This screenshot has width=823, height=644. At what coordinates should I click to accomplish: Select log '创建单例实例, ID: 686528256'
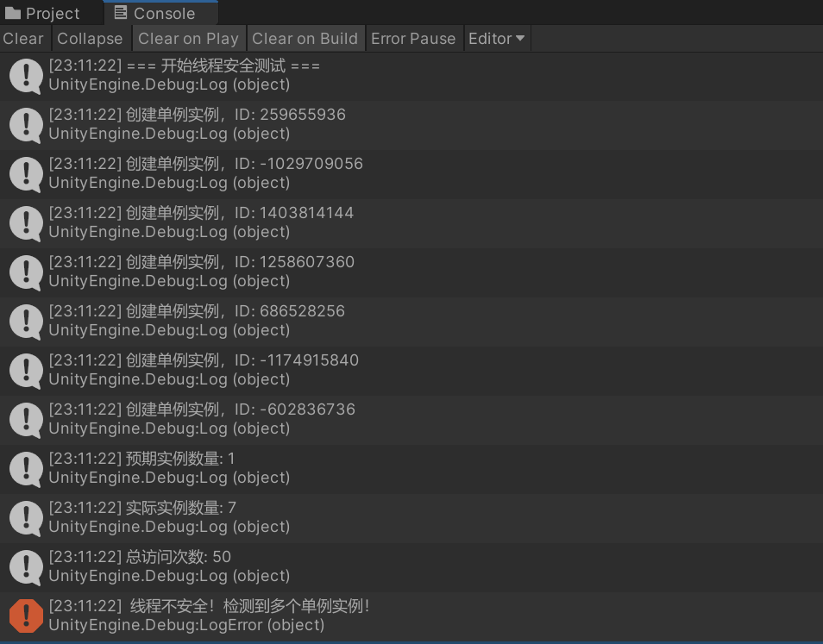[x=411, y=322]
